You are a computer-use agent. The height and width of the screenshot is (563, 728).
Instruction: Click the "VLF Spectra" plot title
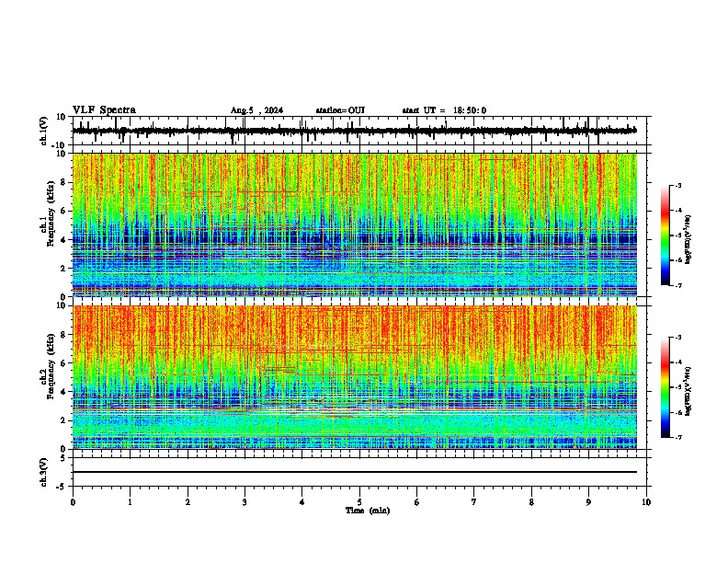click(104, 110)
